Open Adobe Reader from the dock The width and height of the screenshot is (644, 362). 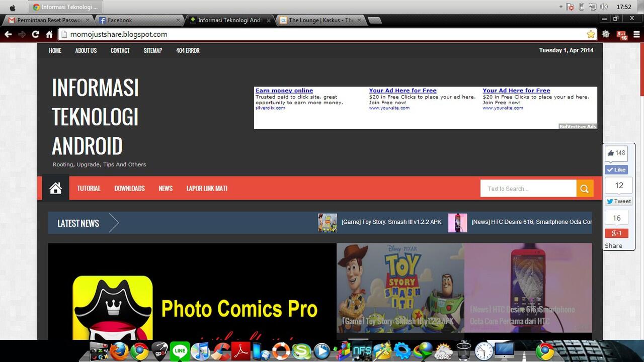click(242, 350)
